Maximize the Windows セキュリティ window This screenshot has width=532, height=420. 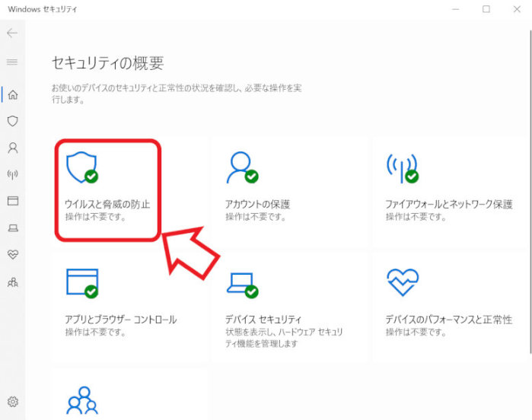click(486, 9)
